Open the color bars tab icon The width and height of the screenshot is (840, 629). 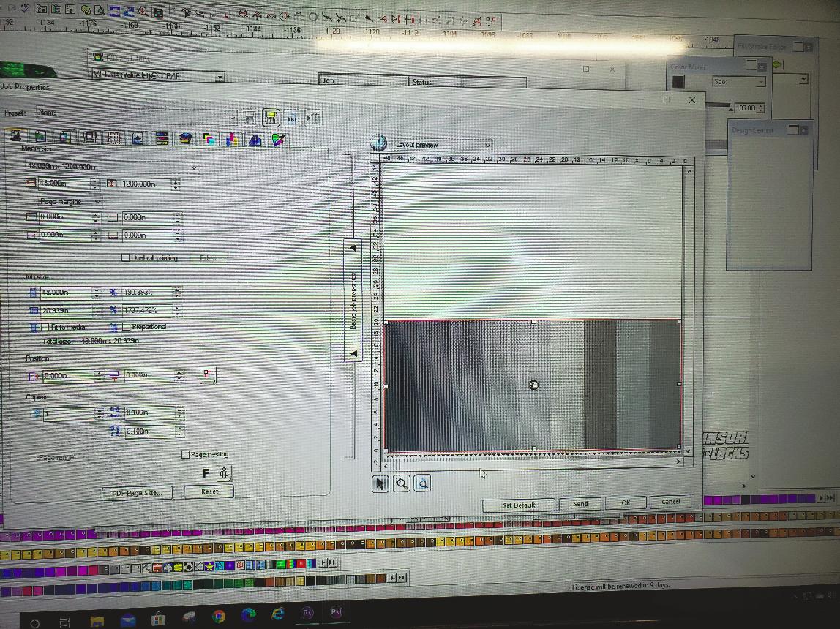[161, 139]
